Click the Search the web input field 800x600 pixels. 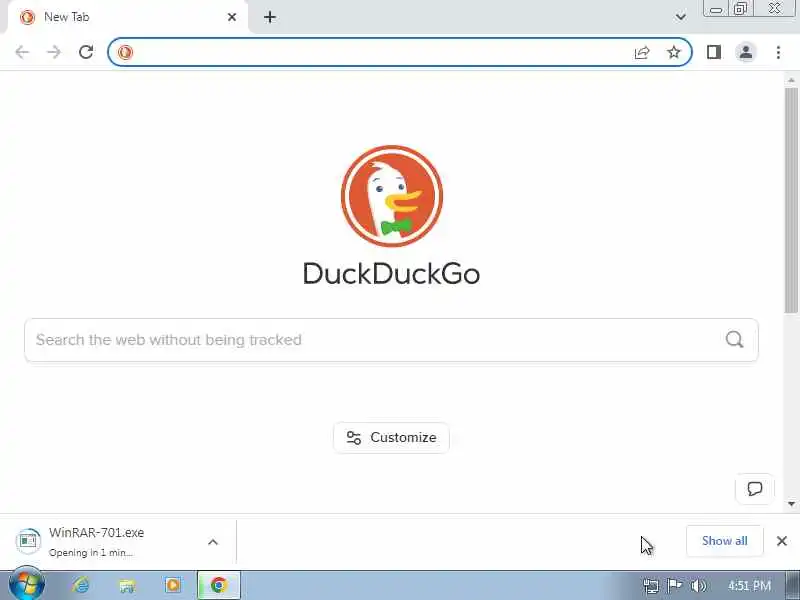coord(391,340)
